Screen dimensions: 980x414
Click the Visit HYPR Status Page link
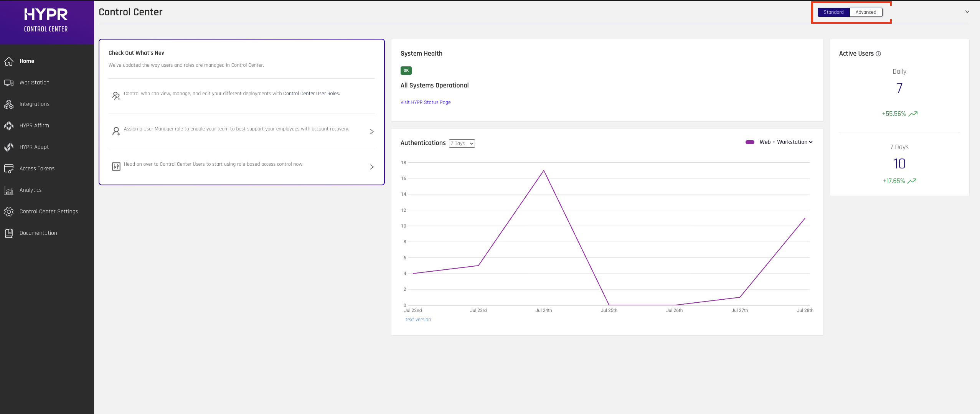click(426, 102)
